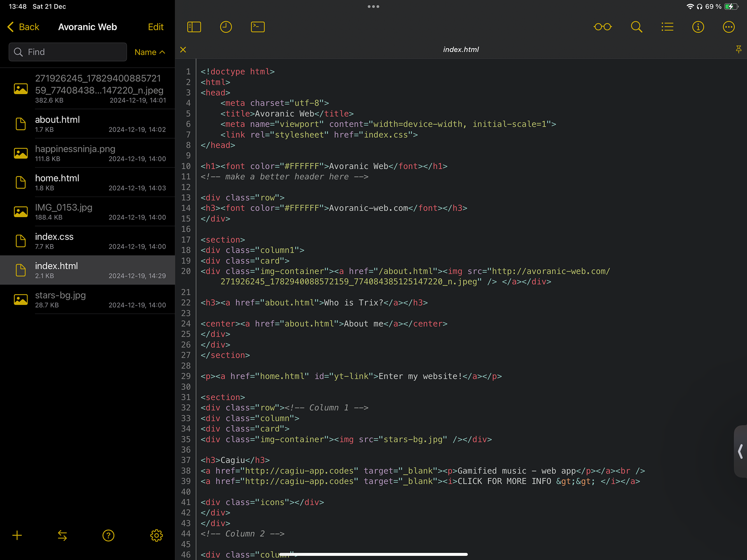Open the more options ellipsis circle
747x560 pixels.
pyautogui.click(x=728, y=27)
